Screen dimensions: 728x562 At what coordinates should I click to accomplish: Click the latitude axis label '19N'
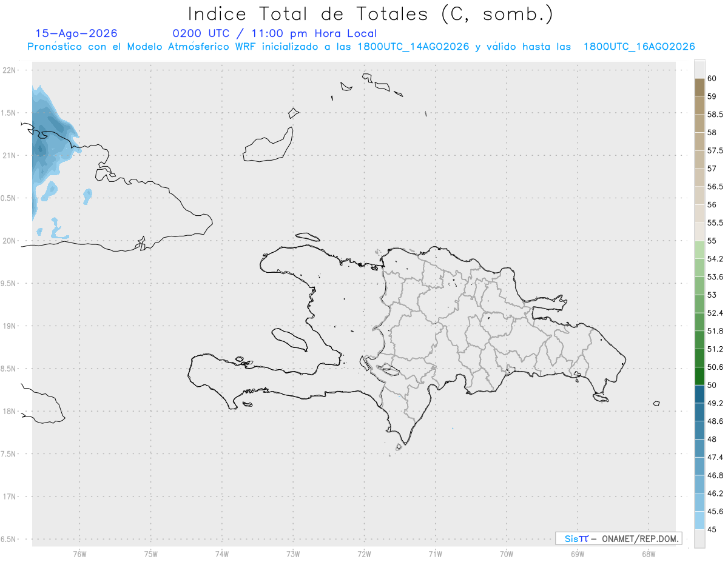10,326
